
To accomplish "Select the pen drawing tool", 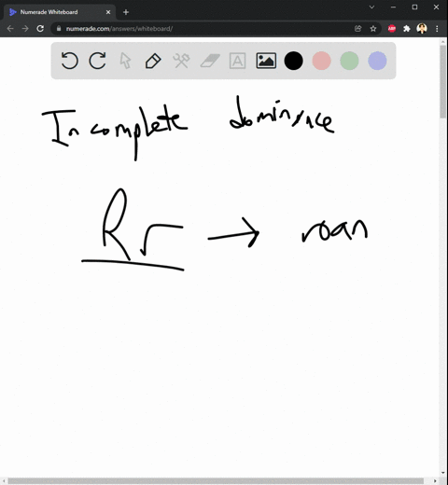I will tap(153, 61).
